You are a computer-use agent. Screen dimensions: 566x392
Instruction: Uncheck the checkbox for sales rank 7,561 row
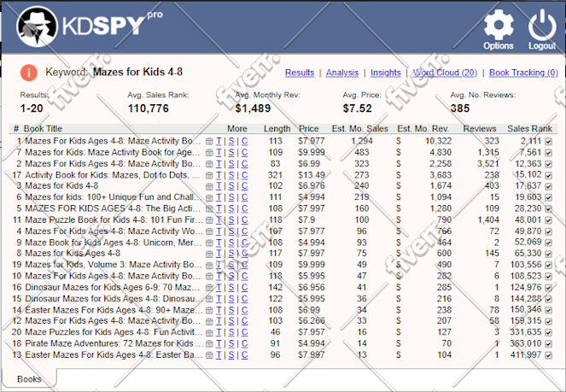click(549, 153)
